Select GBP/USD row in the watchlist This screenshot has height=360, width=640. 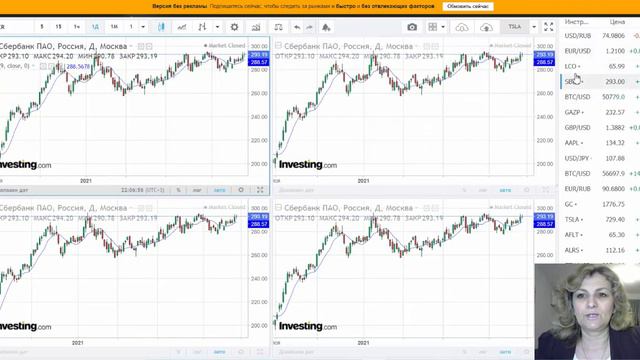pyautogui.click(x=600, y=128)
